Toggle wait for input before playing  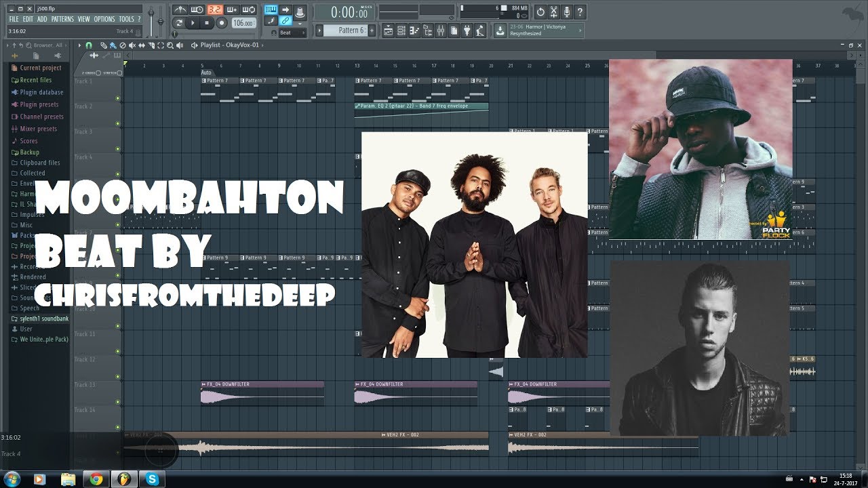click(x=198, y=9)
